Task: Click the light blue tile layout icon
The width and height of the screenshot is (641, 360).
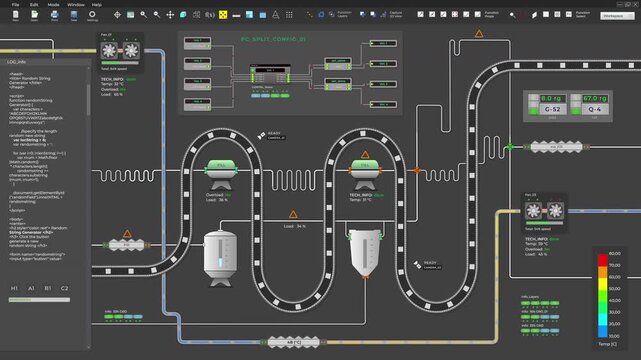Action: pos(249,15)
